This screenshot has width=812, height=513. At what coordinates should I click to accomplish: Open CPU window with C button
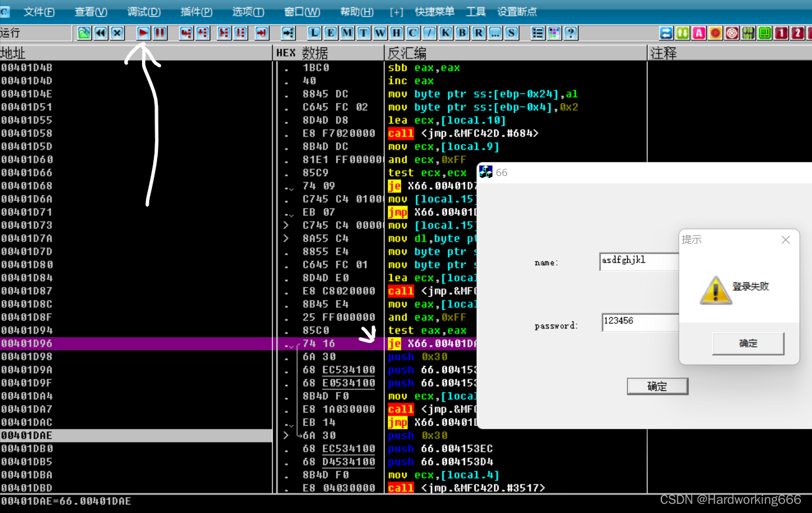pos(413,33)
